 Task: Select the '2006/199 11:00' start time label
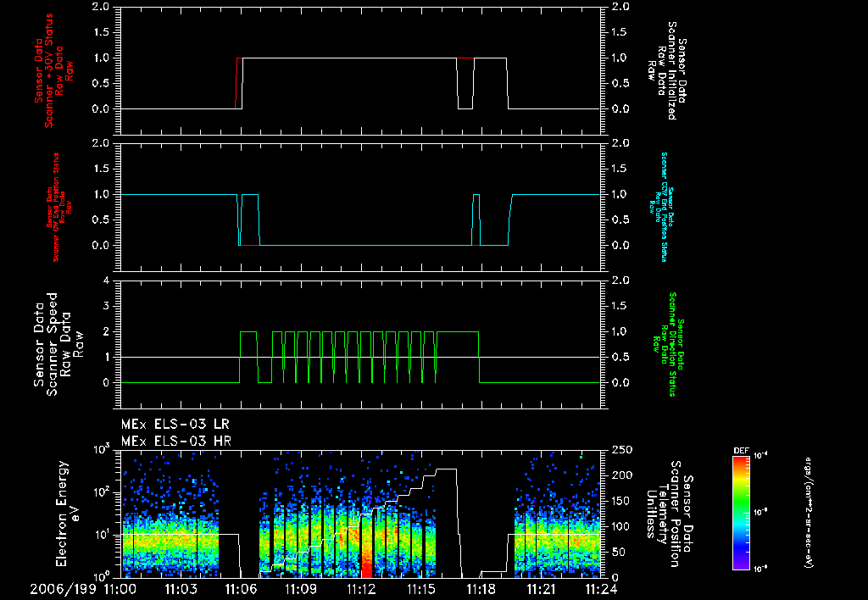click(x=83, y=589)
